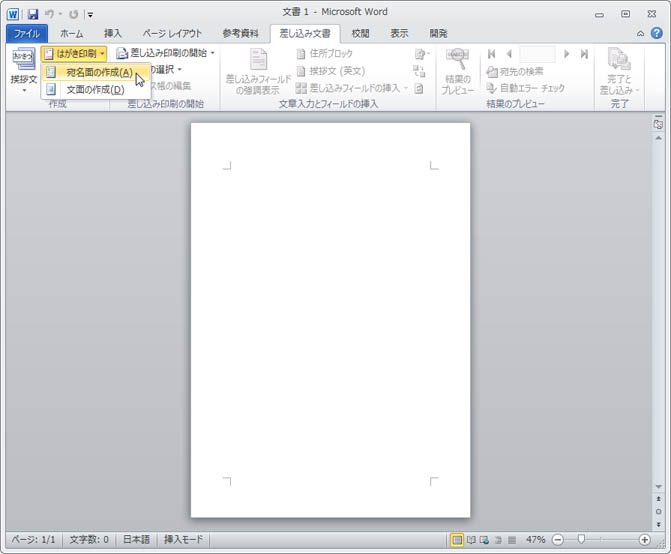Toggle the ruler button above the scrollbar
The height and width of the screenshot is (554, 671).
(x=658, y=125)
